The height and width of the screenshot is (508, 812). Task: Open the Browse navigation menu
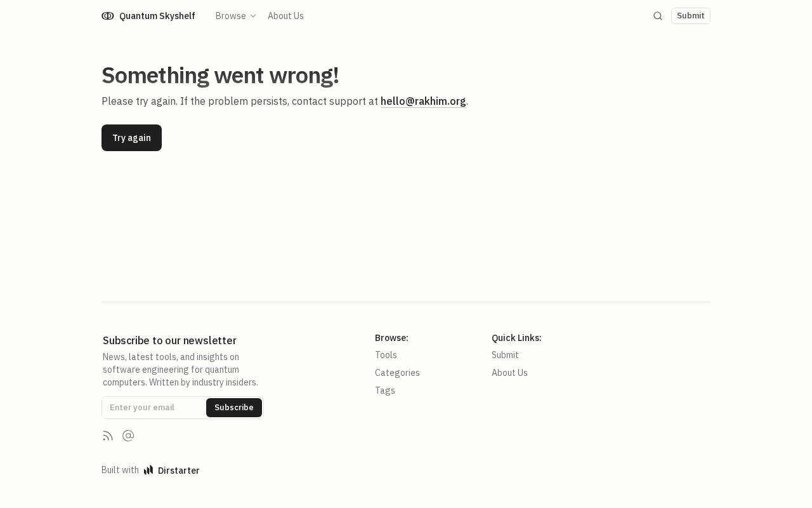231,16
